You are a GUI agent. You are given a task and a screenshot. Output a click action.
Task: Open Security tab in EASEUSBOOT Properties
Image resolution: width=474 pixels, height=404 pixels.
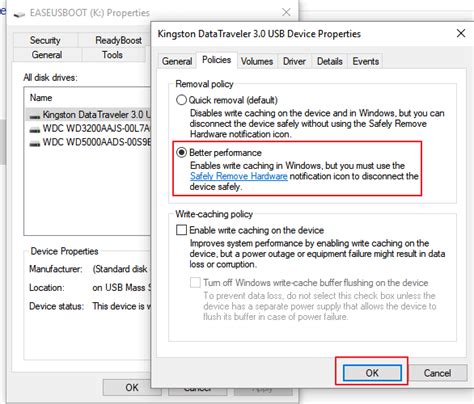(x=45, y=40)
